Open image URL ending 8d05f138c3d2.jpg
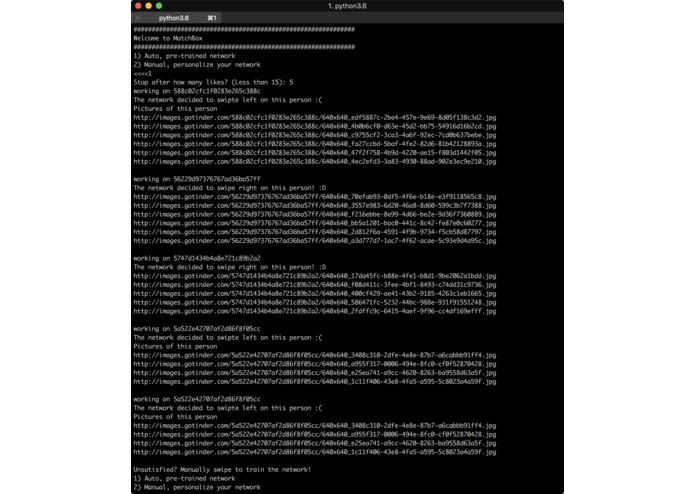The image size is (695, 494). [315, 117]
